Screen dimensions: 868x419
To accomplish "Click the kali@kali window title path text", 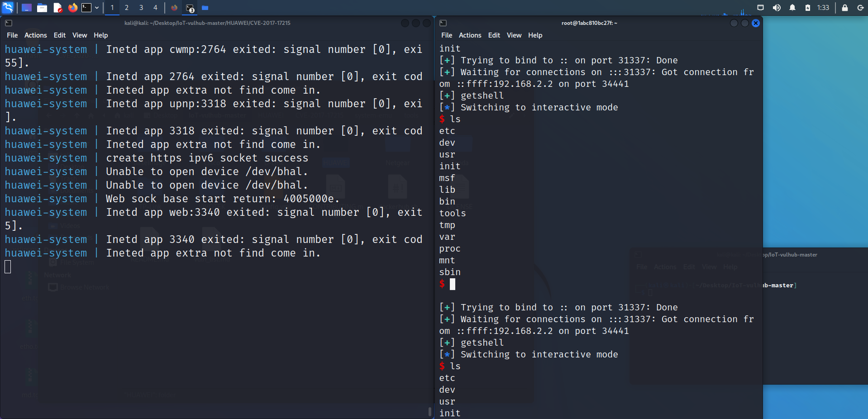I will pyautogui.click(x=207, y=23).
